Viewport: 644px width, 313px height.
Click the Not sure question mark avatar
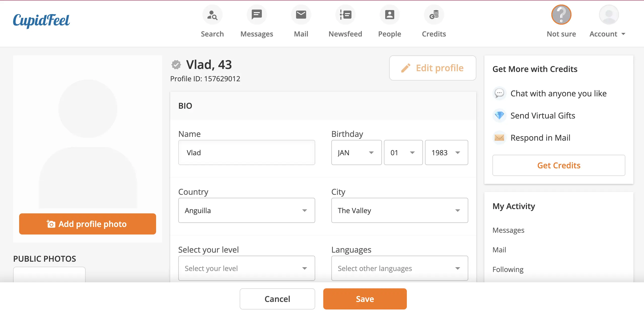point(561,15)
